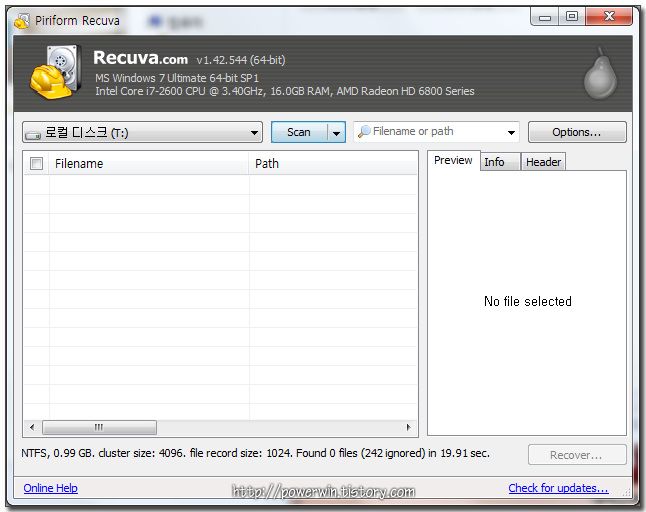Click Check for updates link
Image resolution: width=646 pixels, height=512 pixels.
click(558, 488)
